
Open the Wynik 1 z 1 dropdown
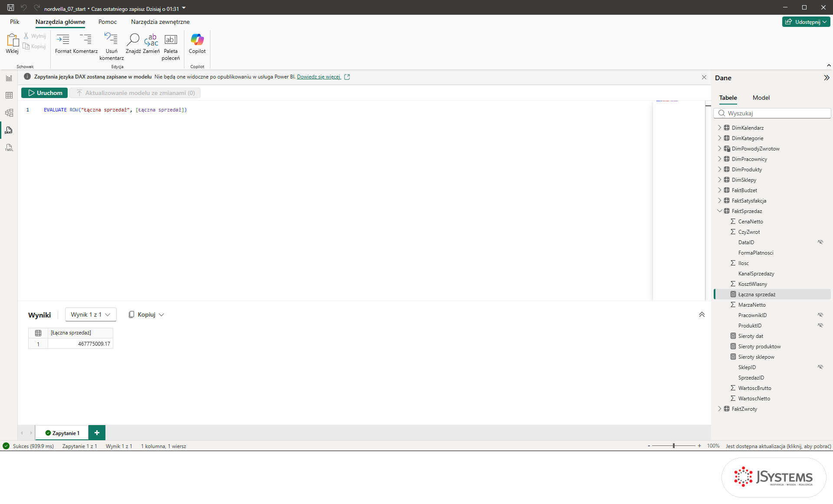91,314
